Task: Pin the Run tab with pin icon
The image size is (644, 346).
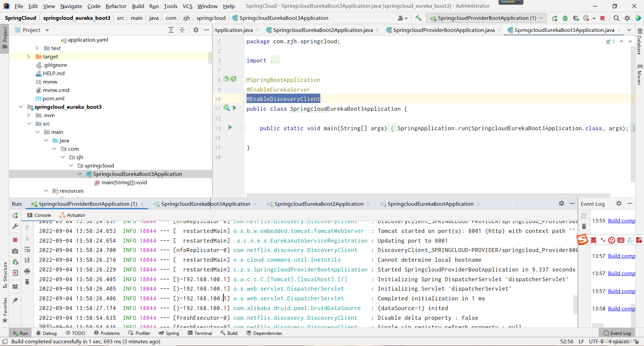Action: pos(15,300)
